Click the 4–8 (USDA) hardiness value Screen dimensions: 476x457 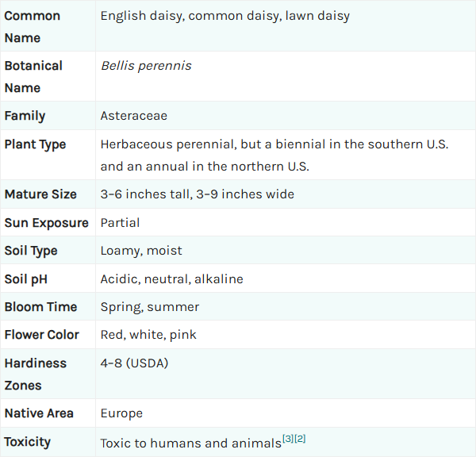point(135,363)
